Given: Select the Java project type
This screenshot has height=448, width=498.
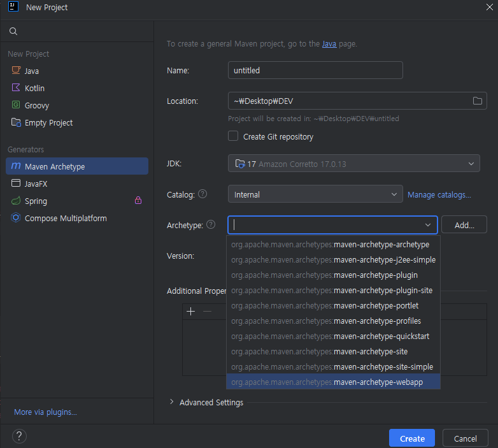Looking at the screenshot, I should (77, 71).
